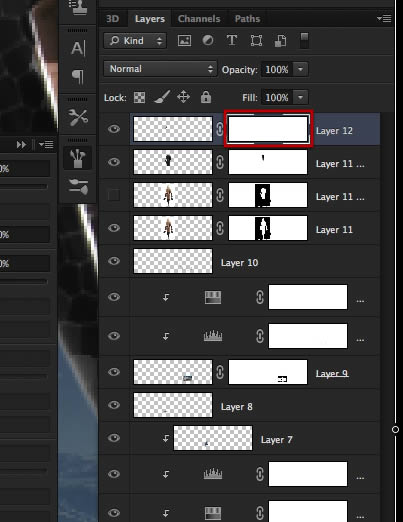Filter for shape layers icon

pos(256,41)
